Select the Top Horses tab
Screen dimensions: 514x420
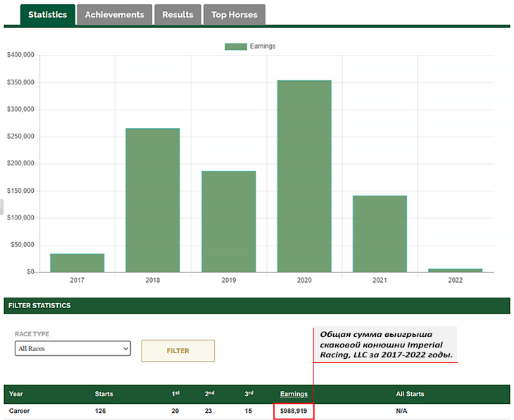pos(234,15)
